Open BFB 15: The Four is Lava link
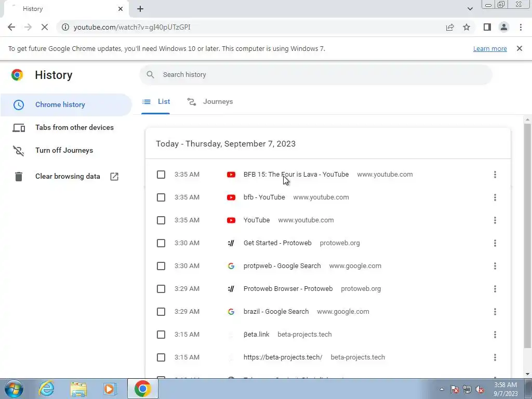The width and height of the screenshot is (532, 399). click(x=296, y=175)
